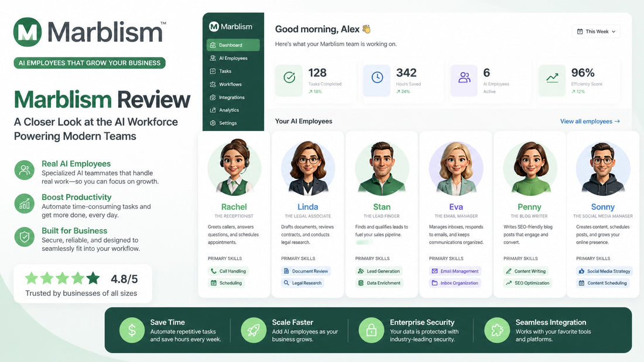The image size is (644, 362).
Task: Click the 4.8/5 rating text
Action: (124, 279)
